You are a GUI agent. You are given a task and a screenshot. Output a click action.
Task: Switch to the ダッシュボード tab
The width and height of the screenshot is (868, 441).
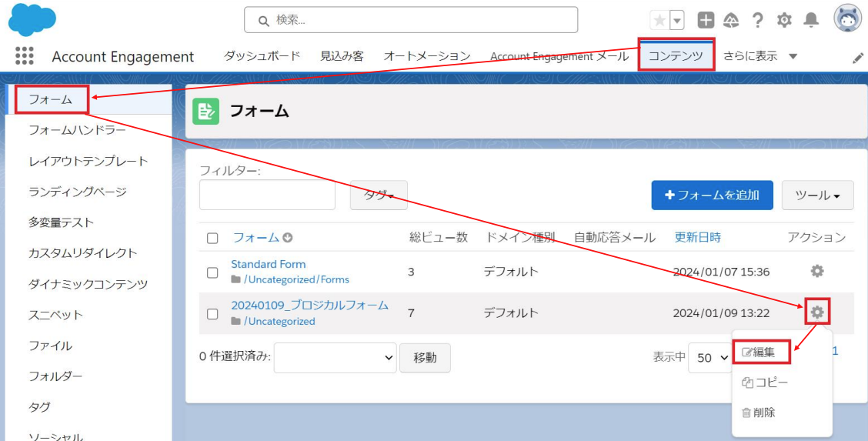262,56
